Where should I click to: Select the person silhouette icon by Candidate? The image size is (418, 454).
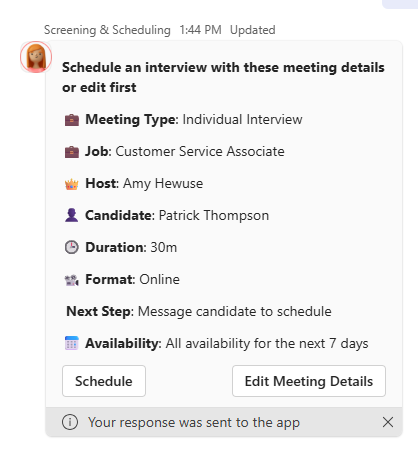(x=72, y=215)
